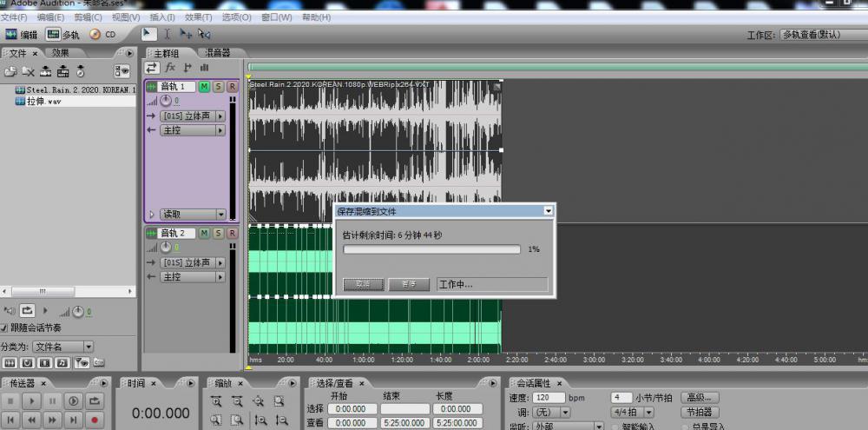Select the Scrub tool
The height and width of the screenshot is (430, 868).
click(x=204, y=34)
